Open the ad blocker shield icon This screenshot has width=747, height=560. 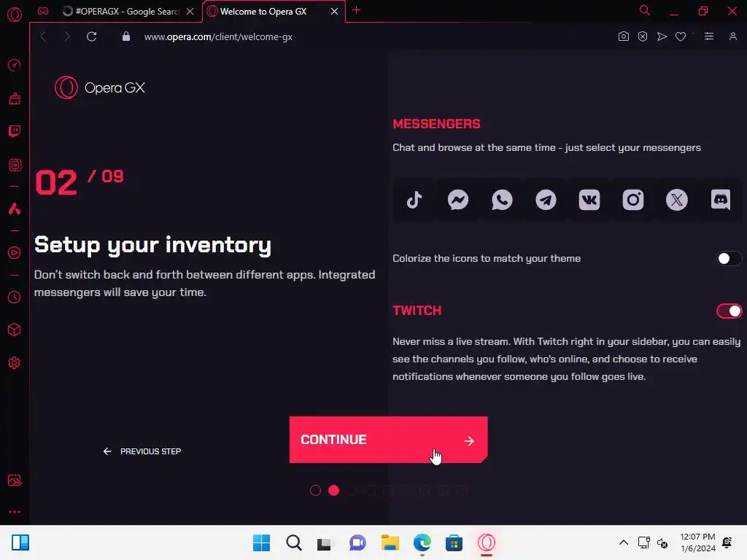click(x=643, y=36)
